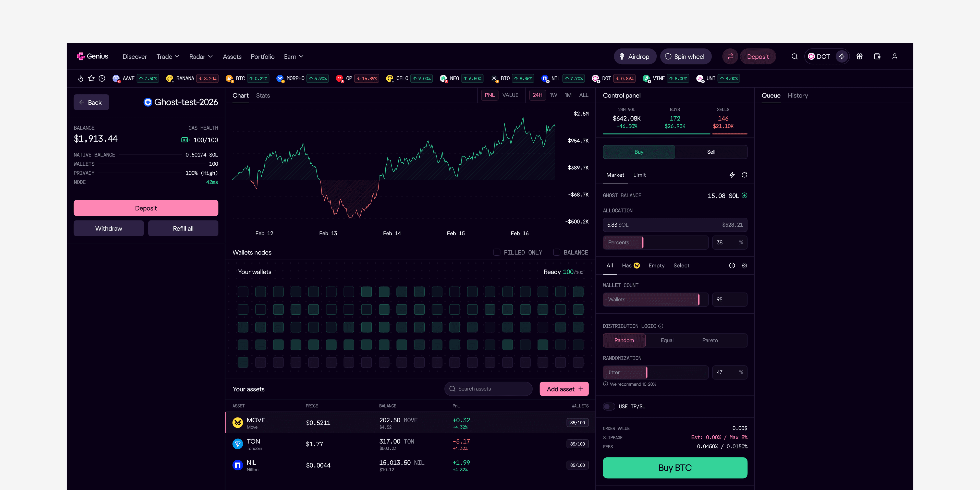Screen dimensions: 980x490
Task: Click the swap arrows icon button
Action: (x=730, y=56)
